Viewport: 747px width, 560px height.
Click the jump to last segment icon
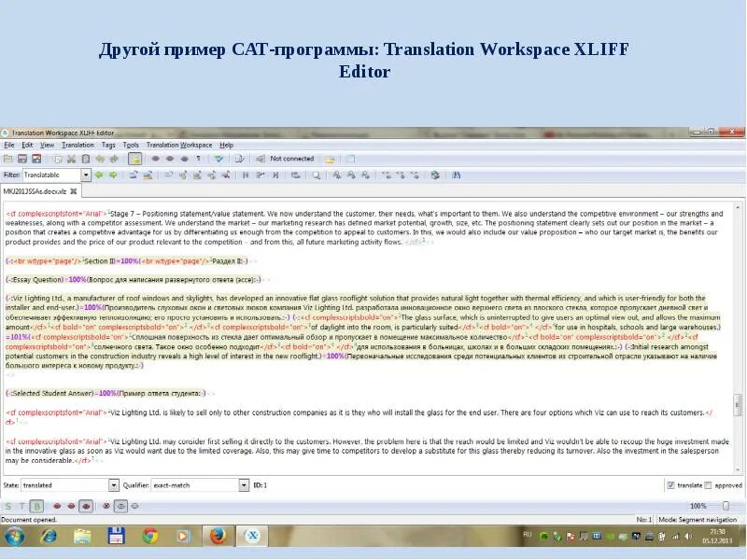pos(275,175)
